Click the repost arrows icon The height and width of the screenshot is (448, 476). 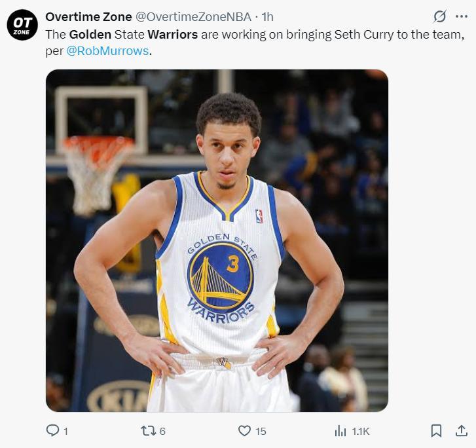[x=149, y=430]
